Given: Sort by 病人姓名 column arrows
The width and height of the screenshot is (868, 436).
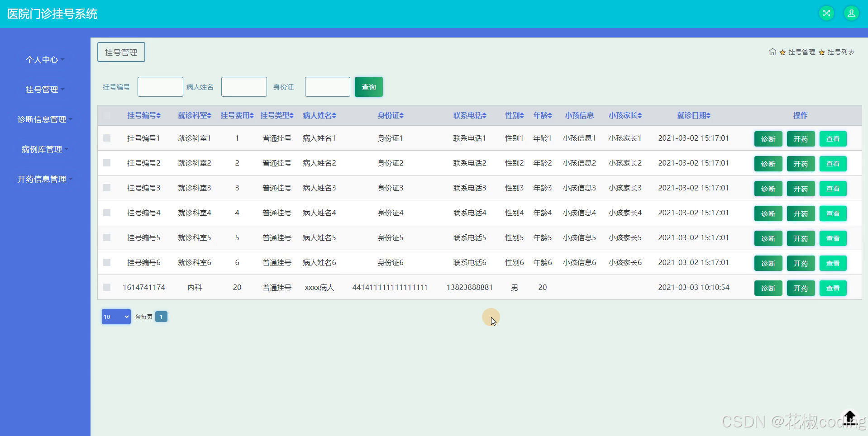Looking at the screenshot, I should pyautogui.click(x=334, y=116).
